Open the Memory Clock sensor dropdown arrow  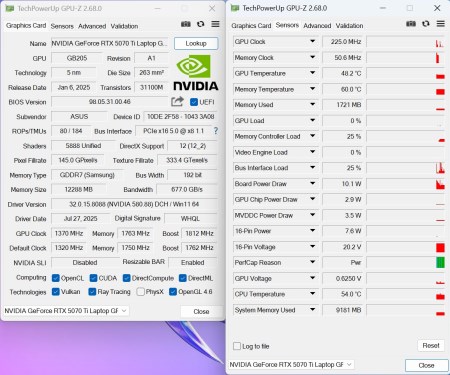click(x=312, y=57)
